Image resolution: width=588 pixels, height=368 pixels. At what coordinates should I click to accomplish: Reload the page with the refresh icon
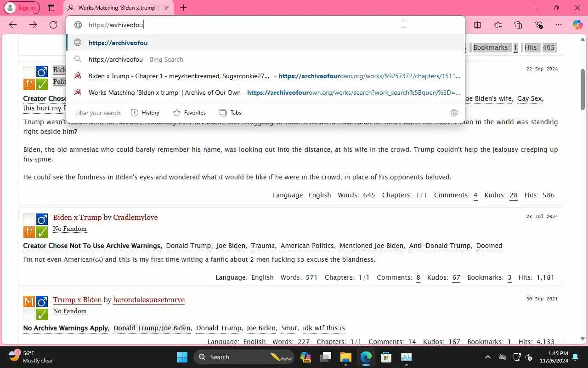pyautogui.click(x=53, y=25)
